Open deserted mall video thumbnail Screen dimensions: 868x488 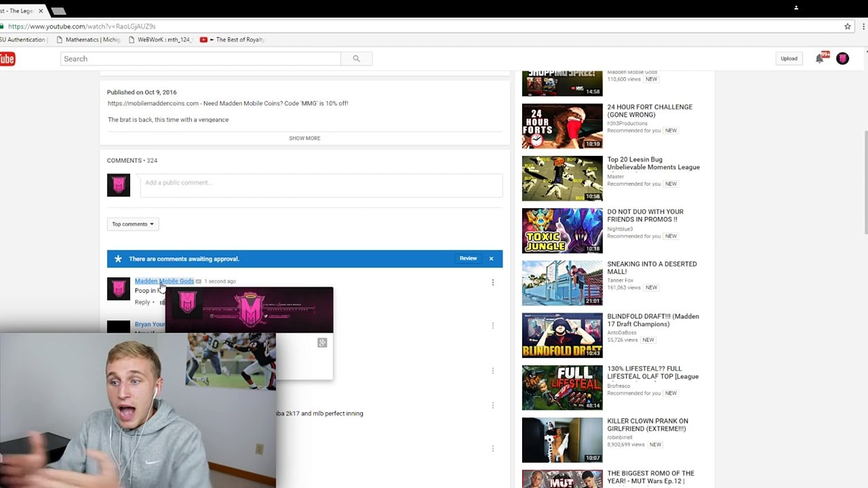(x=562, y=283)
